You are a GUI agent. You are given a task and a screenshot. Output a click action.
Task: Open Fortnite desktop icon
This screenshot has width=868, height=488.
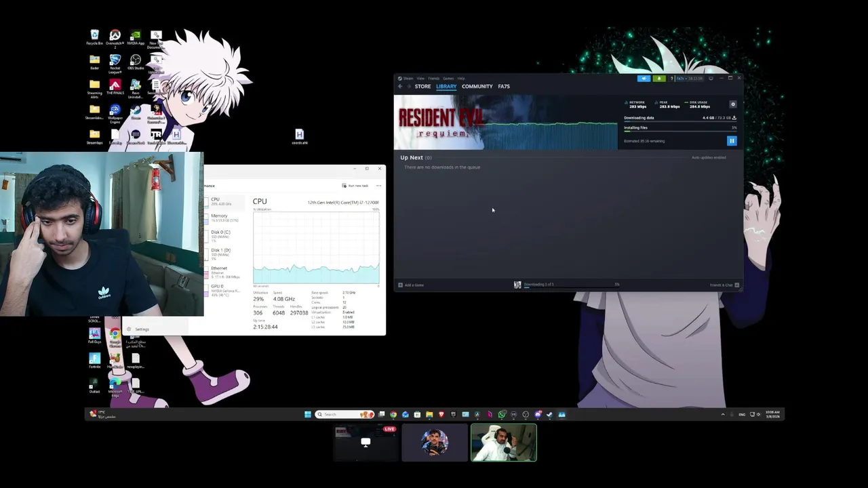(94, 361)
